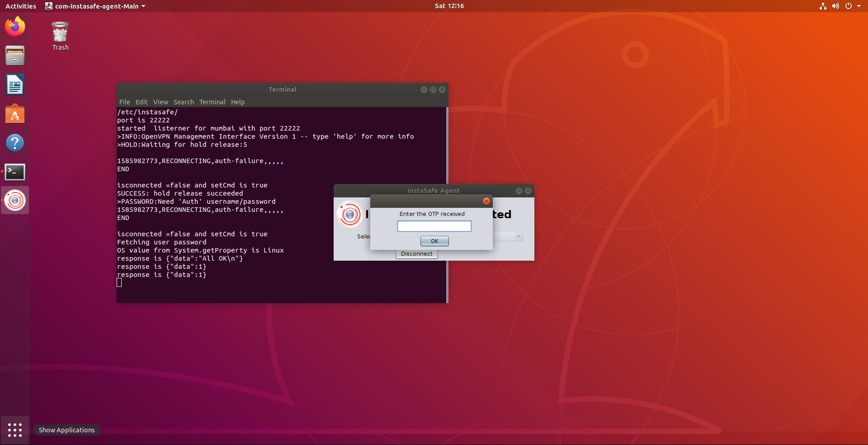Image resolution: width=868 pixels, height=445 pixels.
Task: Close the InstaSafe Agent window
Action: point(528,191)
